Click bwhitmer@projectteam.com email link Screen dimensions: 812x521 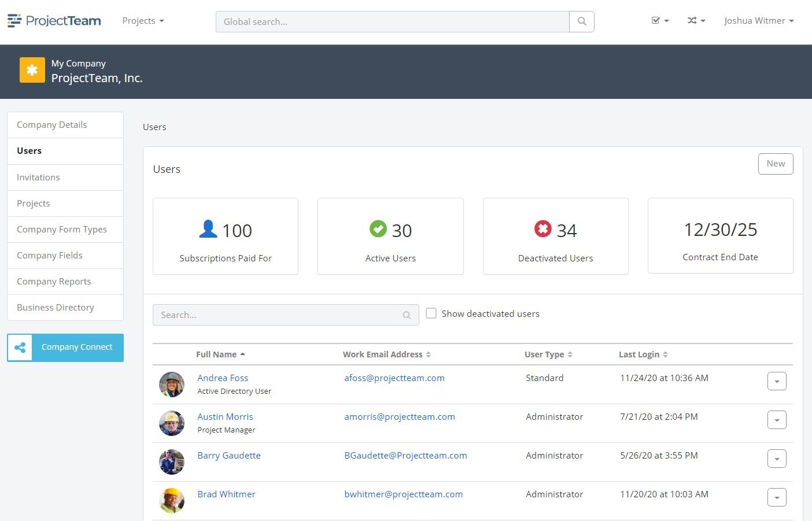point(403,494)
